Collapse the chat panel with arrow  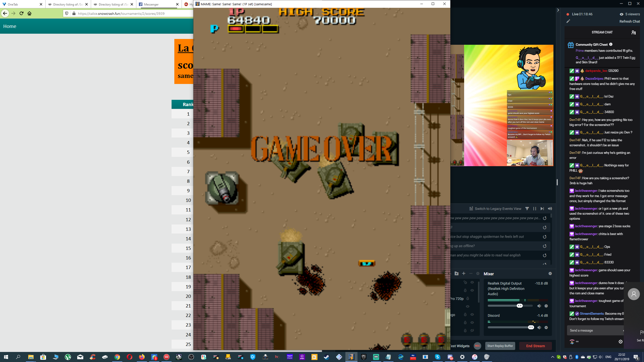[x=558, y=10]
